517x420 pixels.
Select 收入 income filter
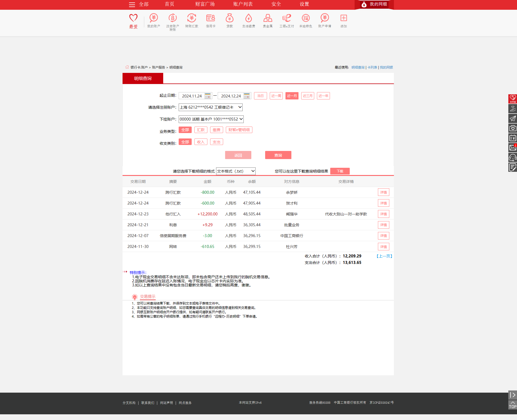click(x=201, y=142)
